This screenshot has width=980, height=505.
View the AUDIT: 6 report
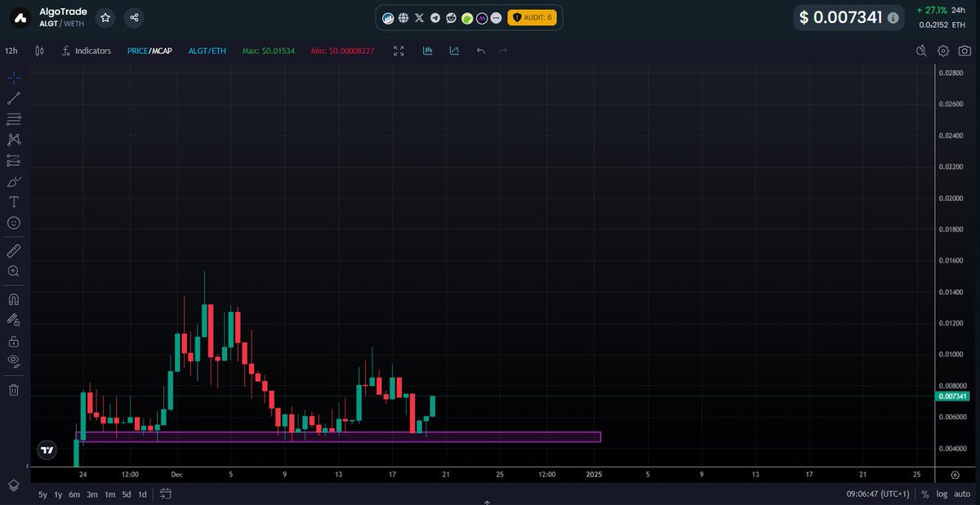(x=532, y=17)
